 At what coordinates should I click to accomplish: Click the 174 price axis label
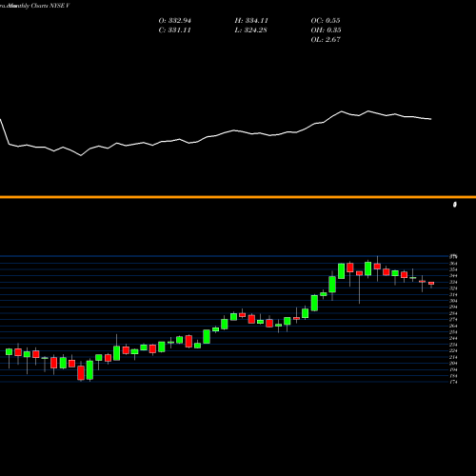click(453, 382)
